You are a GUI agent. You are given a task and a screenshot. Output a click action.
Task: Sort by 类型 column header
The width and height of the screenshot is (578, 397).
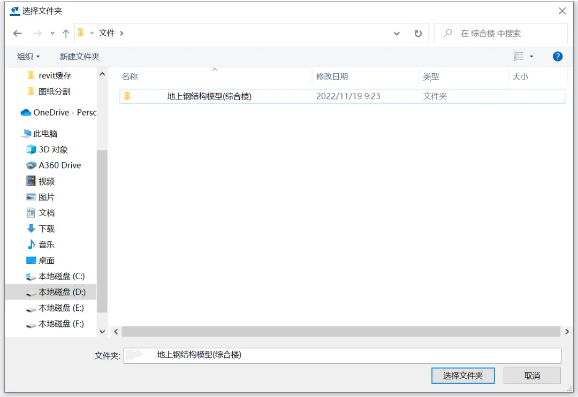click(x=431, y=76)
